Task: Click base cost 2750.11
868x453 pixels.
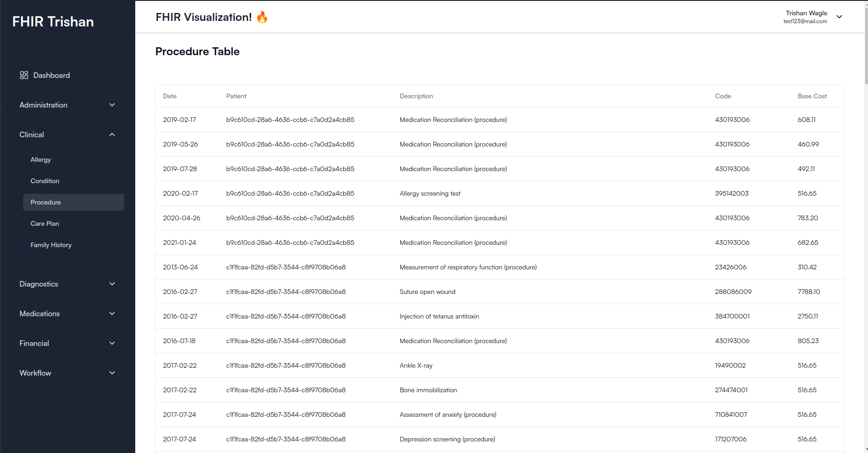Action: tap(808, 316)
